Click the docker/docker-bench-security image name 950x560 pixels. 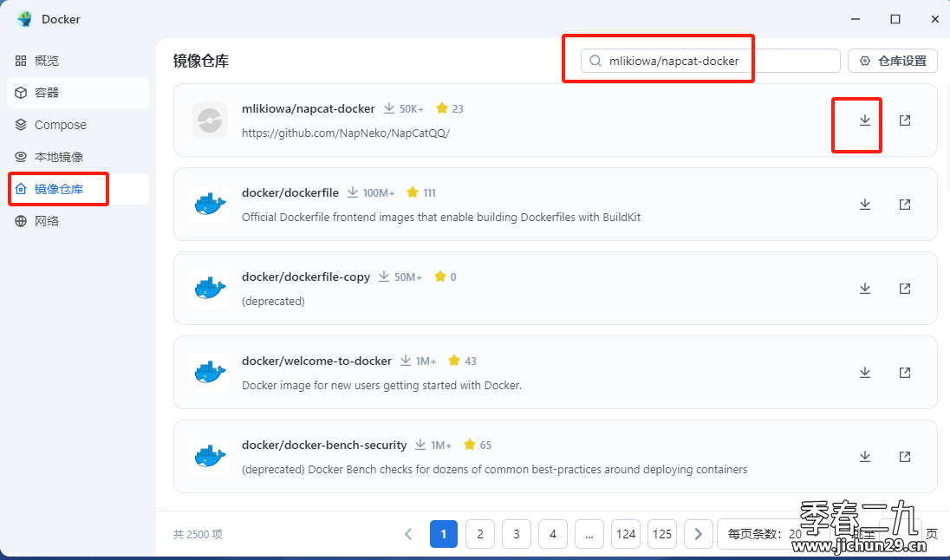(x=324, y=445)
